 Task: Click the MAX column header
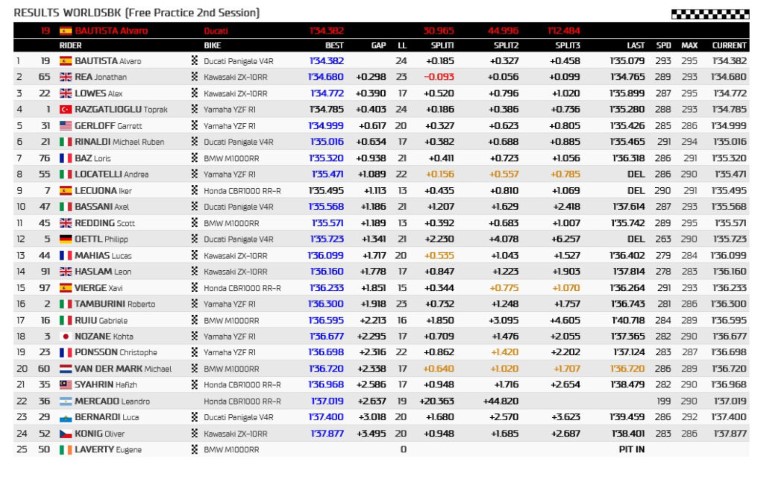click(689, 45)
